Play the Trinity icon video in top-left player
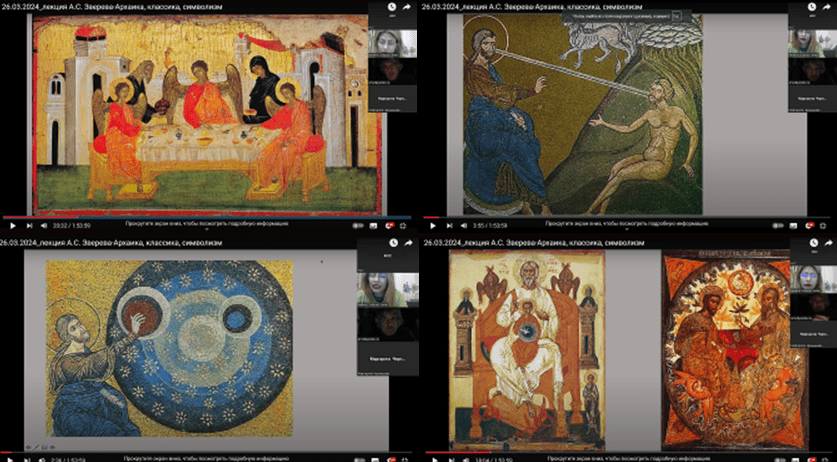837x462 pixels. [x=13, y=226]
